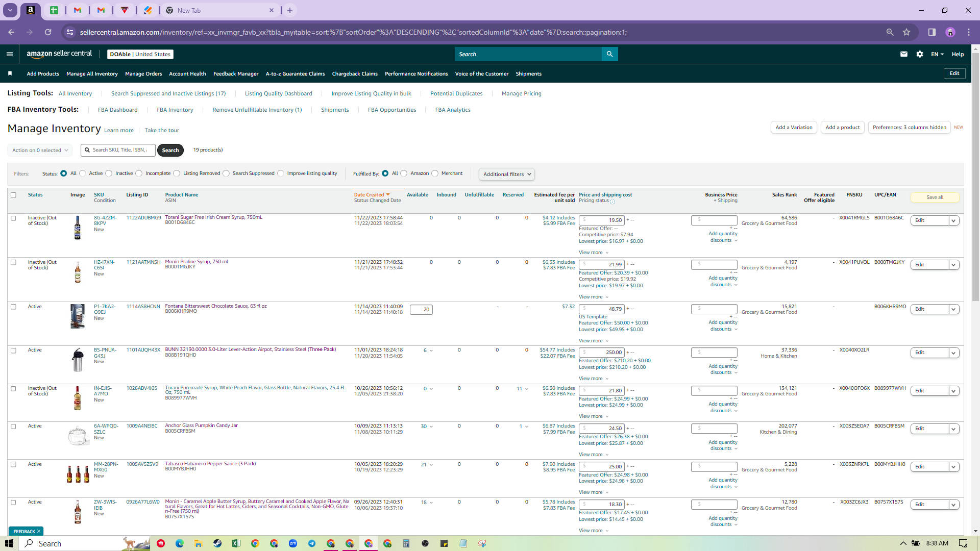
Task: Open Feedback Manager menu item
Action: coord(236,74)
